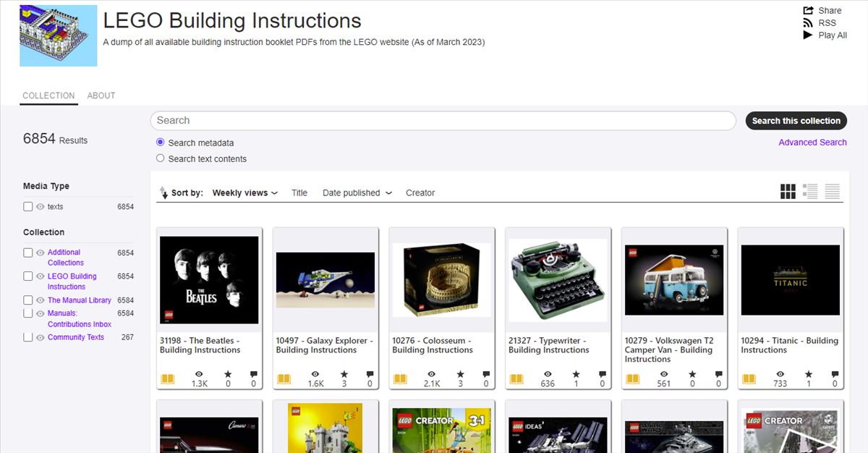
Task: Toggle sort direction arrows icon
Action: point(163,192)
